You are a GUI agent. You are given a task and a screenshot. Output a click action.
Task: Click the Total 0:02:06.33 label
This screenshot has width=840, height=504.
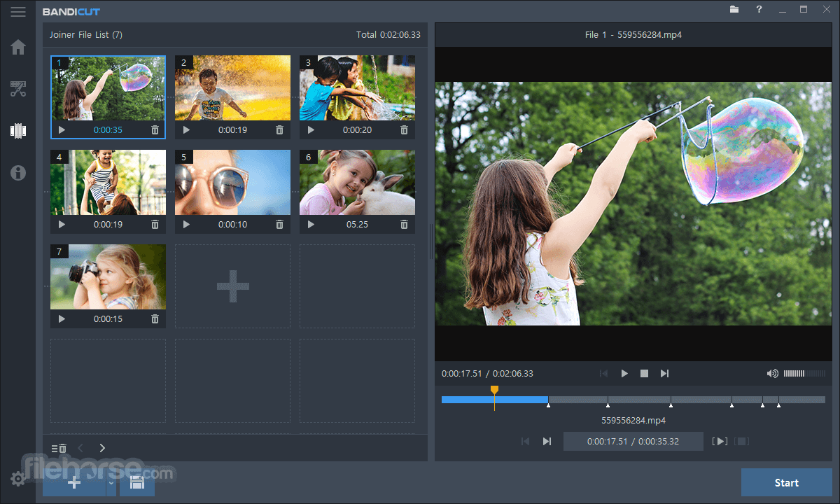(388, 34)
